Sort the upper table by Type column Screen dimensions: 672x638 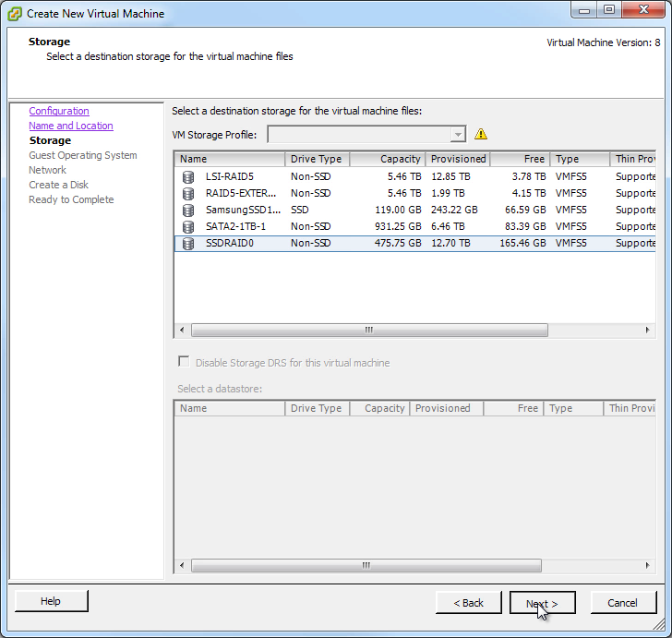point(580,159)
